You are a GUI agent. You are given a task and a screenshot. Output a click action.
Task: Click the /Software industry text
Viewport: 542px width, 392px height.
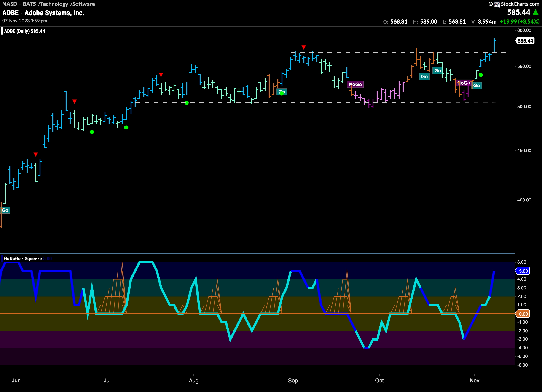pos(83,4)
